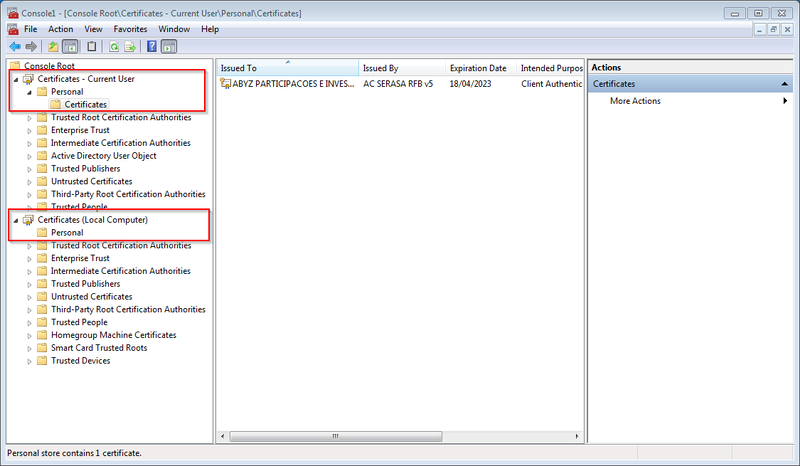Click the Export List toolbar icon
Screen dimensions: 800x466
[130, 47]
